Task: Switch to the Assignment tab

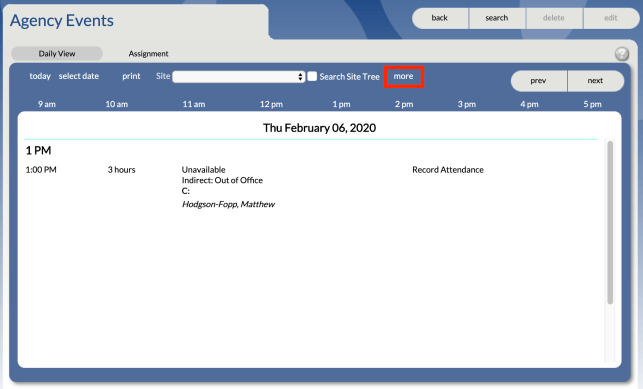Action: click(148, 54)
